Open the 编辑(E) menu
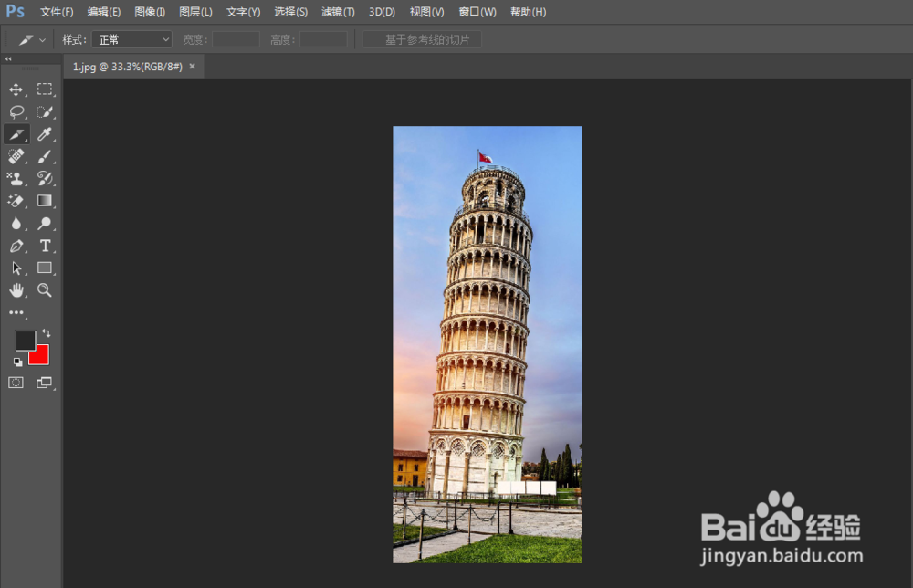The height and width of the screenshot is (588, 913). pyautogui.click(x=104, y=12)
